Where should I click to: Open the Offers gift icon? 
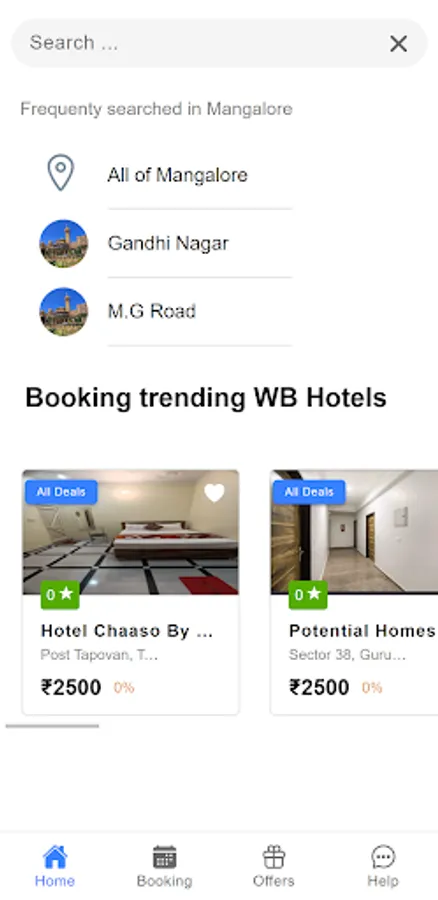pos(274,857)
